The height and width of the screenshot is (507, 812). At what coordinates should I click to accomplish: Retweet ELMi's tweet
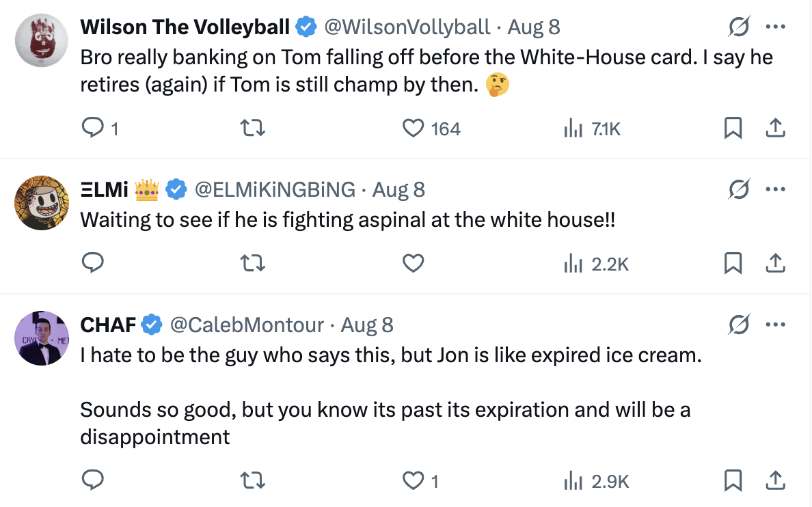(254, 263)
